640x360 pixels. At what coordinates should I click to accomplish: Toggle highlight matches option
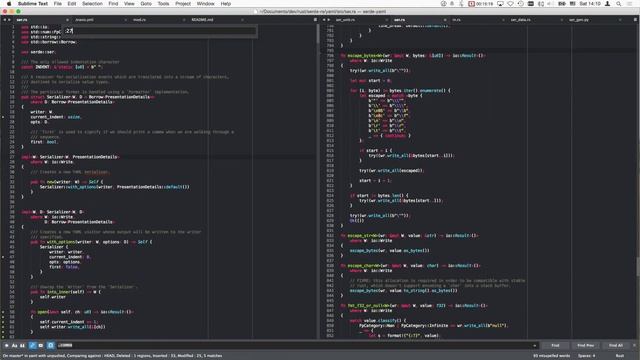pos(51,345)
